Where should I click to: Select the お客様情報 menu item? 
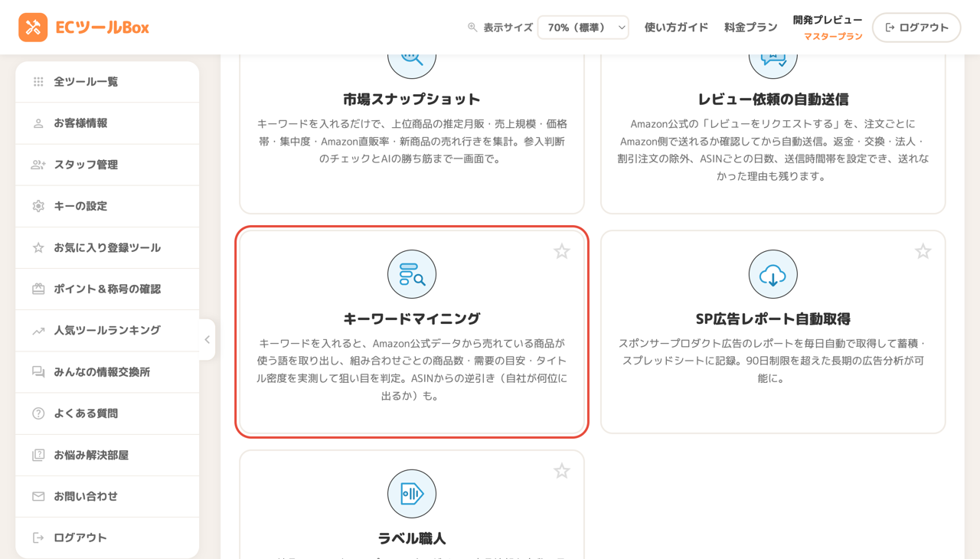pos(107,123)
